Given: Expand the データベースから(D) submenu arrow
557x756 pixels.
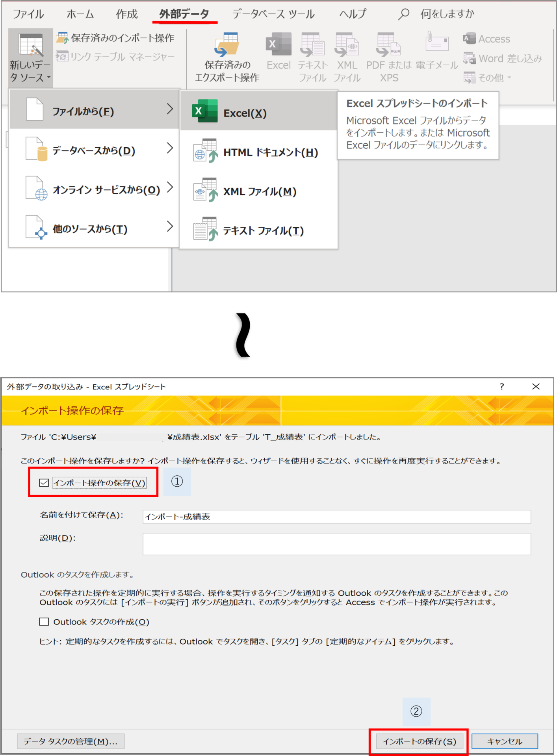Looking at the screenshot, I should (x=170, y=148).
